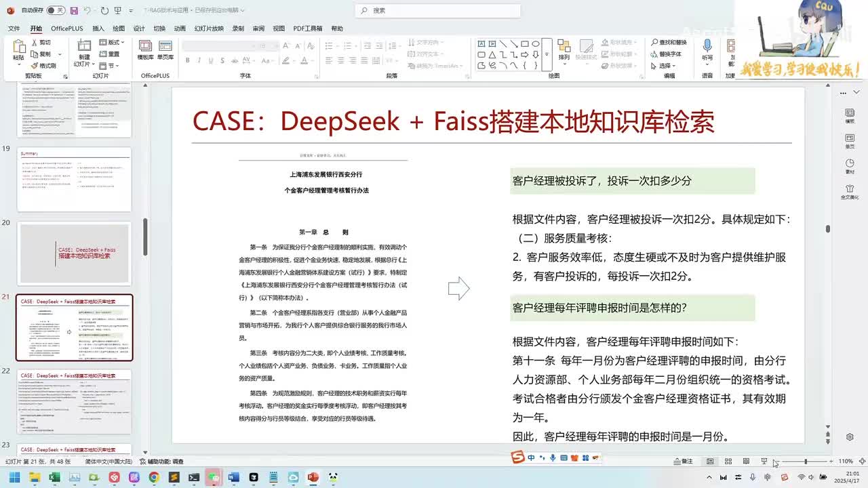Screen dimensions: 868x488
Task: Open side pane settings gear icon
Action: coord(850,436)
